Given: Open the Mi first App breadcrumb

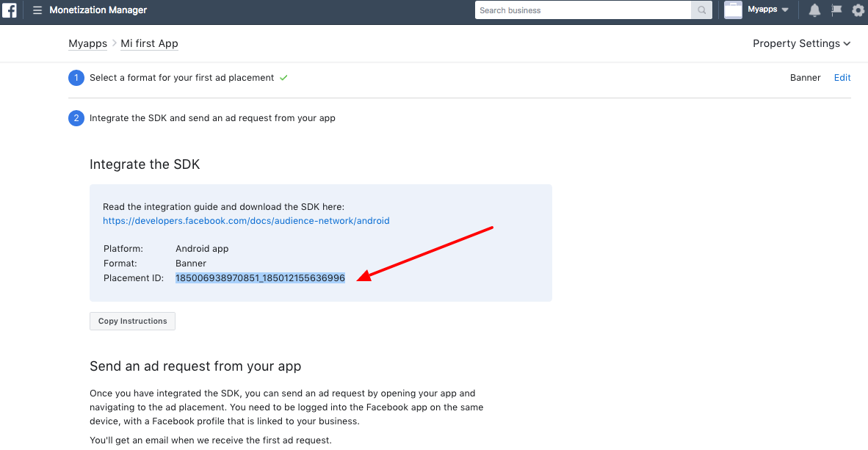Looking at the screenshot, I should click(150, 44).
